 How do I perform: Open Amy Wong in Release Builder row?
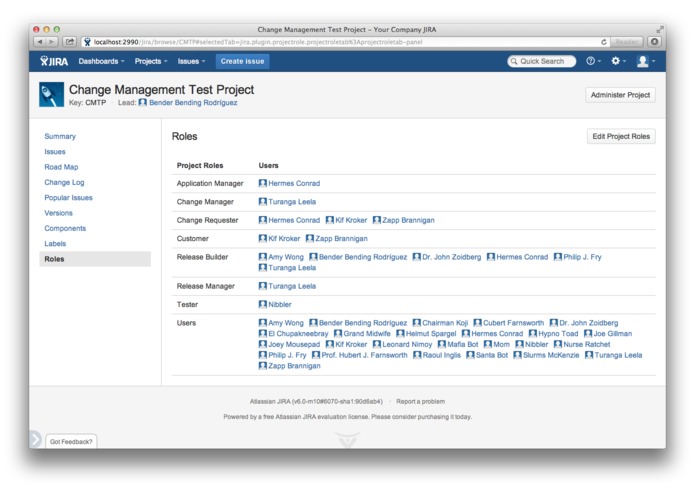point(286,257)
